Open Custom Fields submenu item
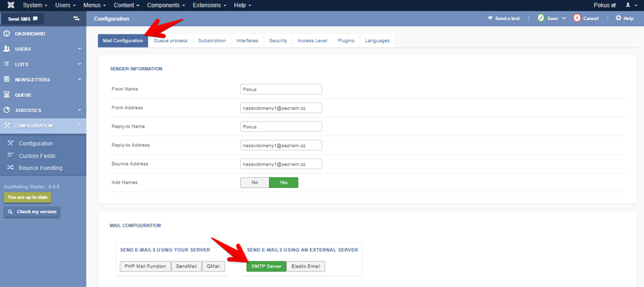This screenshot has height=287, width=644. point(37,156)
